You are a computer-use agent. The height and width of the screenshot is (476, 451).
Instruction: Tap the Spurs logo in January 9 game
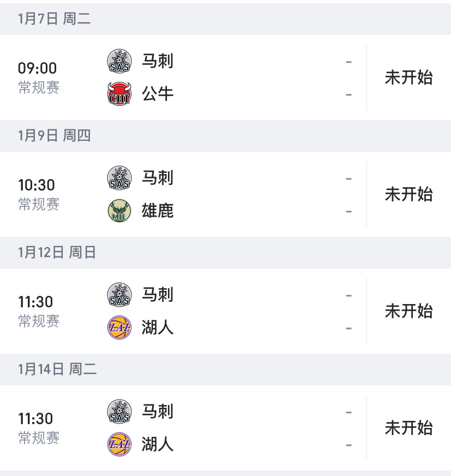tap(119, 178)
